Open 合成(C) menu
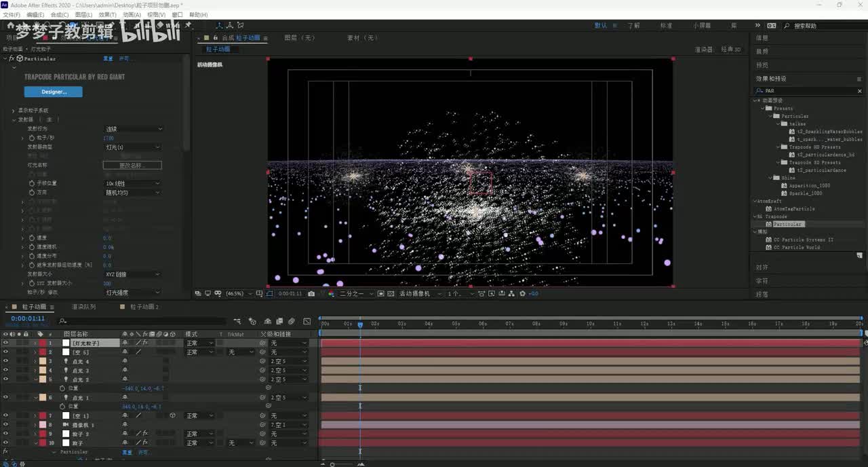 pyautogui.click(x=60, y=14)
